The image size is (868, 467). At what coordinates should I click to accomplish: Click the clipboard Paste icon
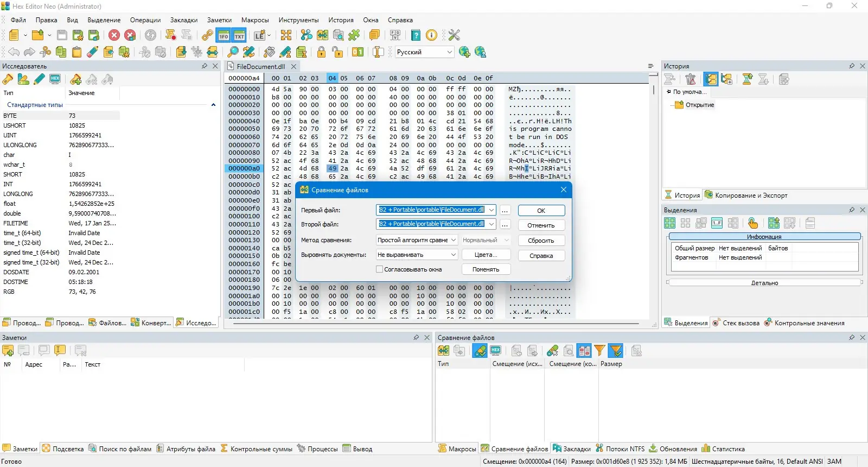coord(77,52)
